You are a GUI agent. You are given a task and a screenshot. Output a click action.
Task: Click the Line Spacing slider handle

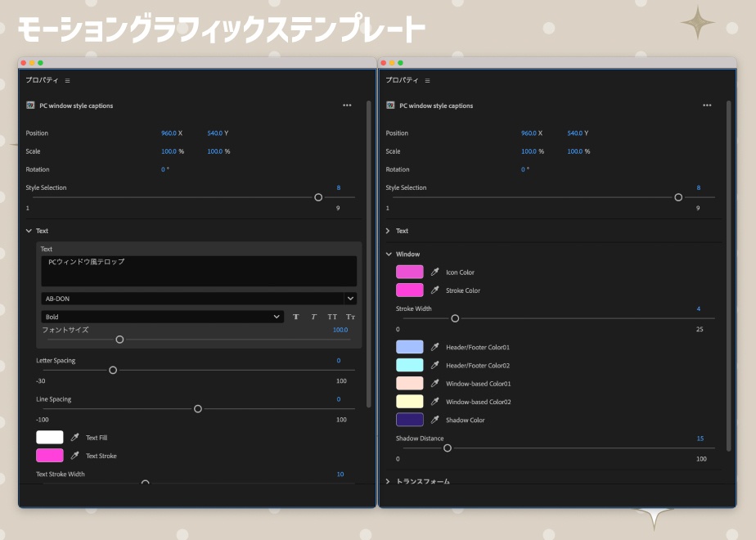[x=198, y=409]
